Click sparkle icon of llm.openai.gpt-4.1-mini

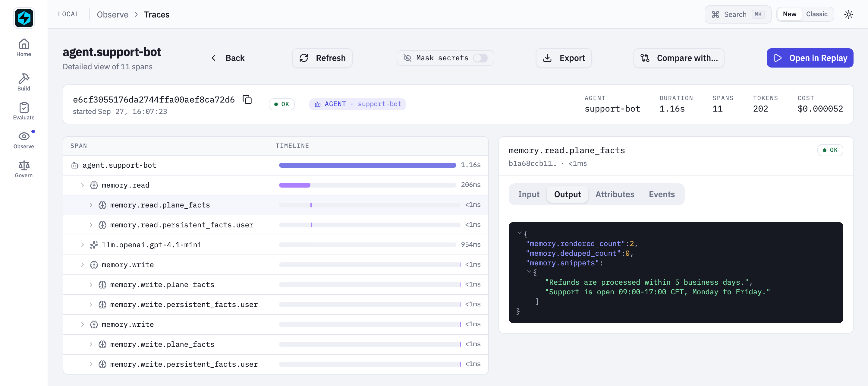click(x=94, y=245)
